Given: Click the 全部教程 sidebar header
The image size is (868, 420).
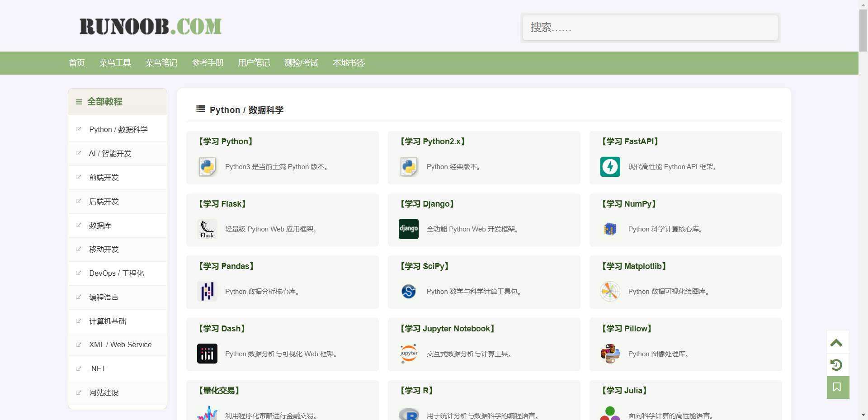Looking at the screenshot, I should tap(118, 102).
